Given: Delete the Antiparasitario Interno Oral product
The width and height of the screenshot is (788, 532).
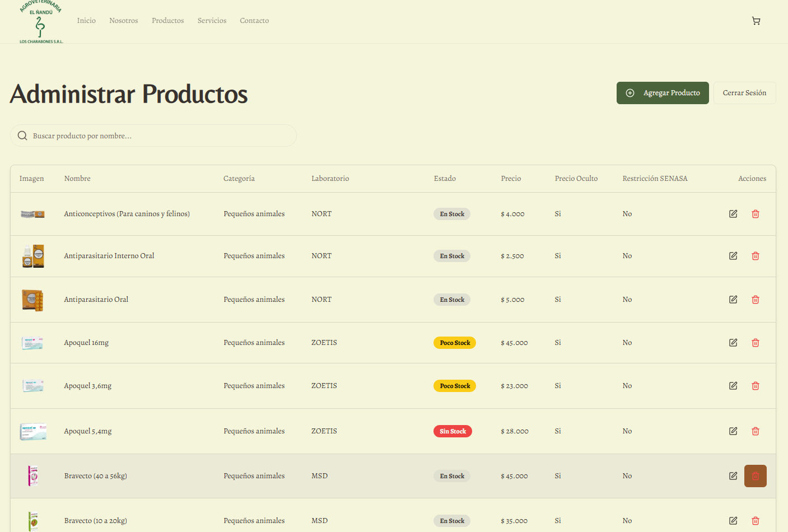Looking at the screenshot, I should (756, 256).
